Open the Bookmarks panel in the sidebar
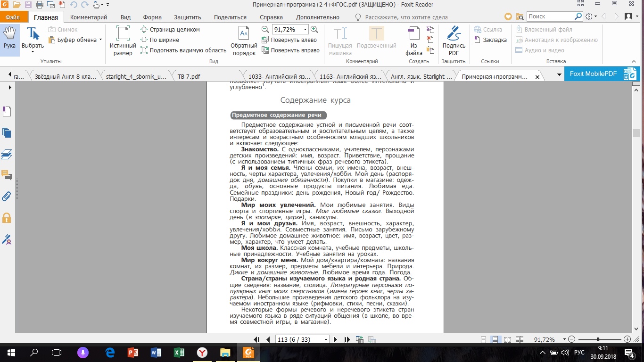Viewport: 644px width, 362px height. click(x=7, y=111)
